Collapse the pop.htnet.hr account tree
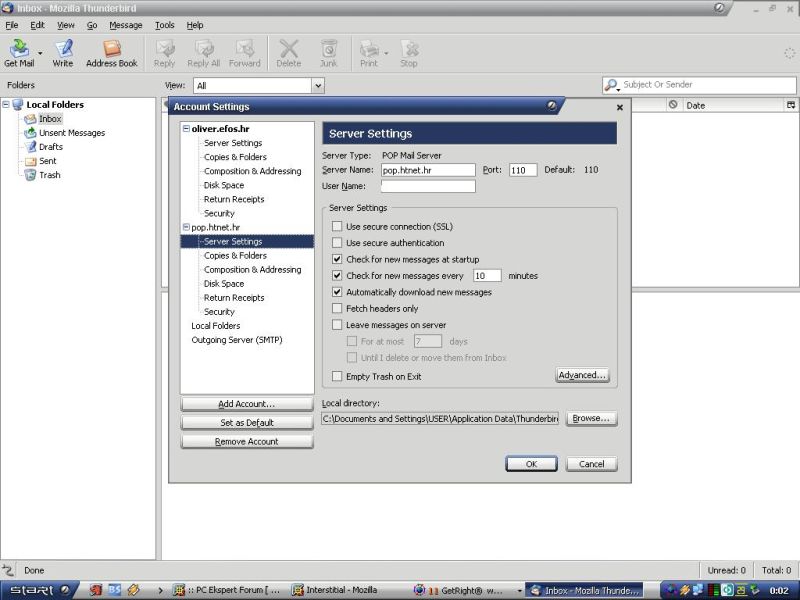The height and width of the screenshot is (600, 800). point(186,228)
